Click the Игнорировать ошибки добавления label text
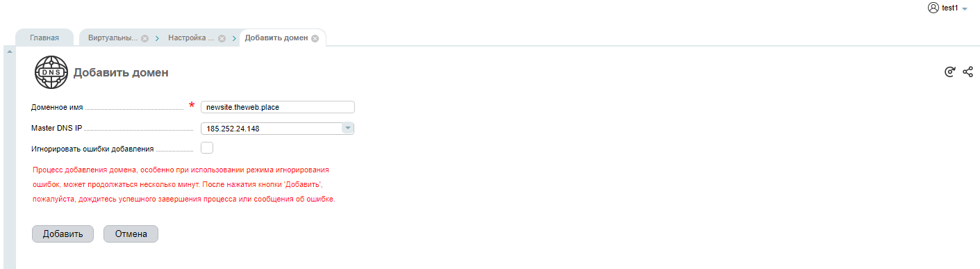Viewport: 980px width, 269px height. (x=94, y=148)
